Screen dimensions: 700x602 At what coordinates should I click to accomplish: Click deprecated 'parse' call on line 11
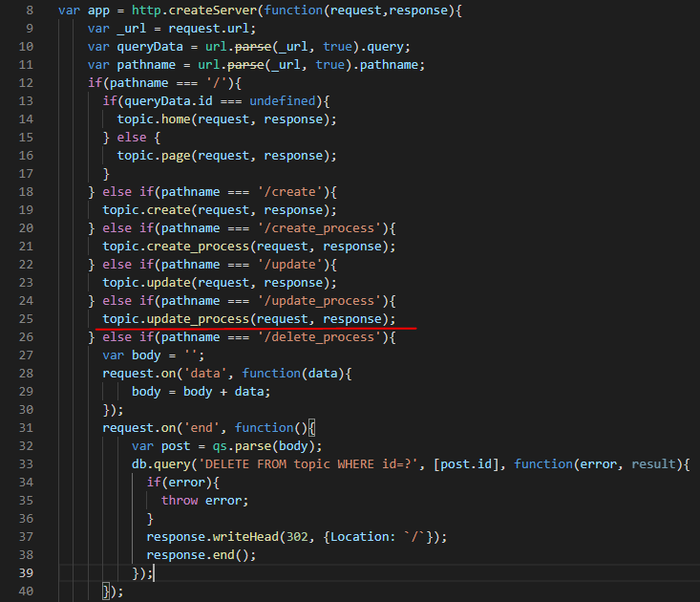coord(246,65)
